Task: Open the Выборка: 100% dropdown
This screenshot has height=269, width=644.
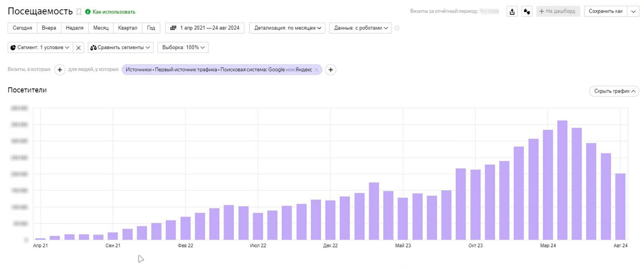Action: tap(183, 48)
